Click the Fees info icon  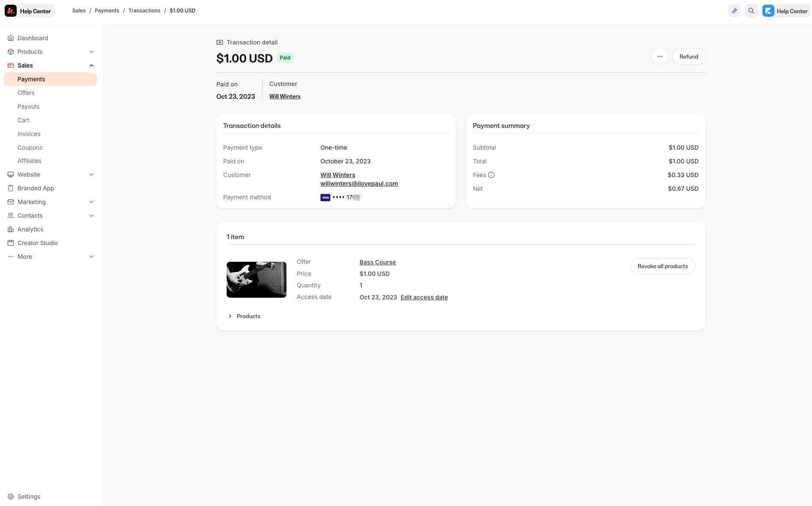tap(491, 175)
